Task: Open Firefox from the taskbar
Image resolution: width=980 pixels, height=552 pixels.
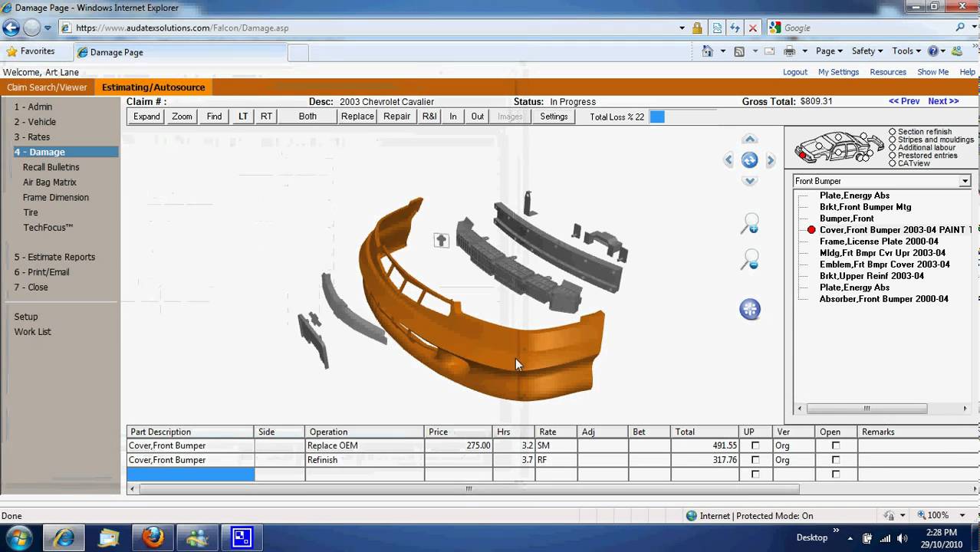Action: pos(153,537)
